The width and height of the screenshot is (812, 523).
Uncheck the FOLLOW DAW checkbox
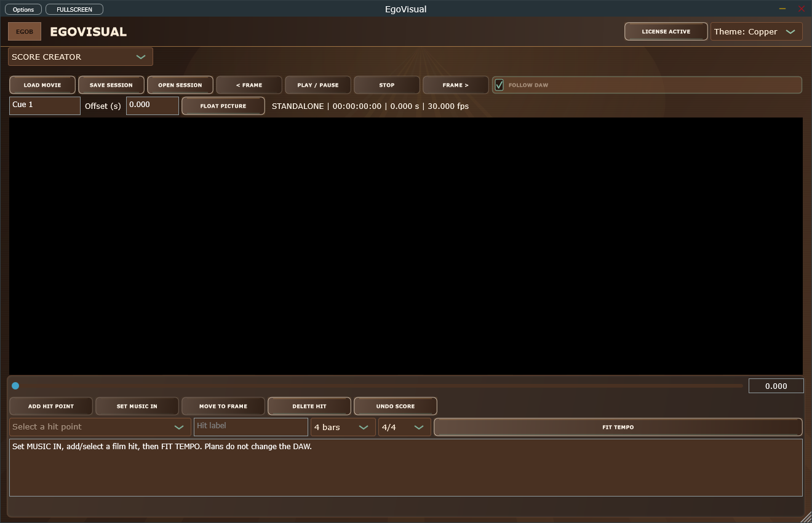pyautogui.click(x=500, y=85)
